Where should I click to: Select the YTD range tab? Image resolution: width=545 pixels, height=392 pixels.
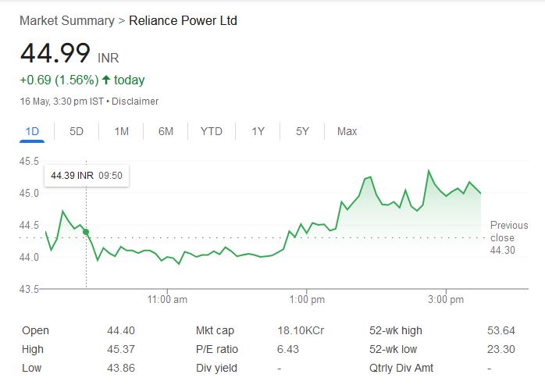pyautogui.click(x=212, y=131)
